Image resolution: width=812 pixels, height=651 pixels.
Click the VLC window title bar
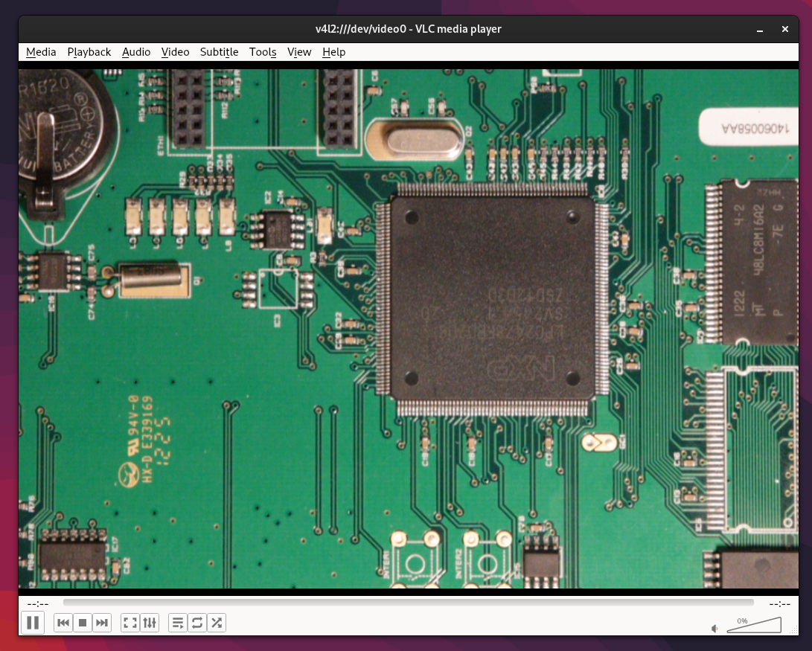408,29
